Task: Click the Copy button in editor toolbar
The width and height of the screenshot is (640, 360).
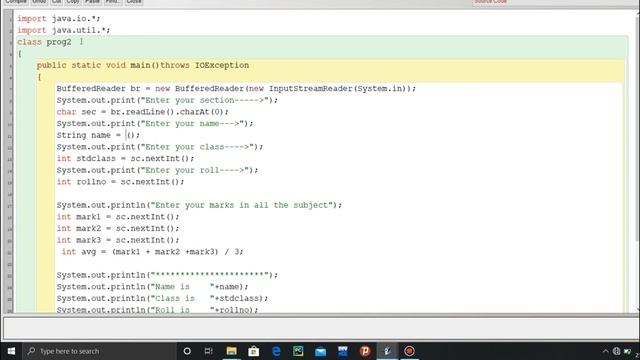Action: (73, 2)
